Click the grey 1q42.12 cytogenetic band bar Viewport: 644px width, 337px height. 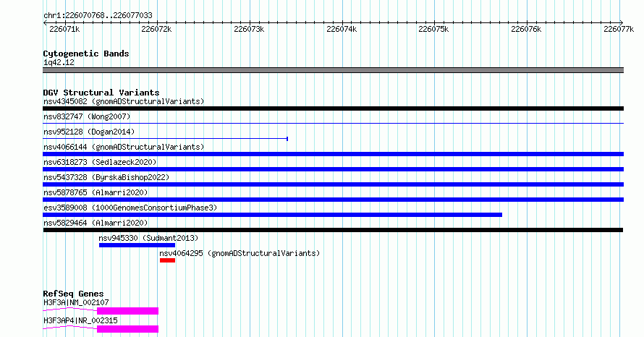pyautogui.click(x=333, y=70)
